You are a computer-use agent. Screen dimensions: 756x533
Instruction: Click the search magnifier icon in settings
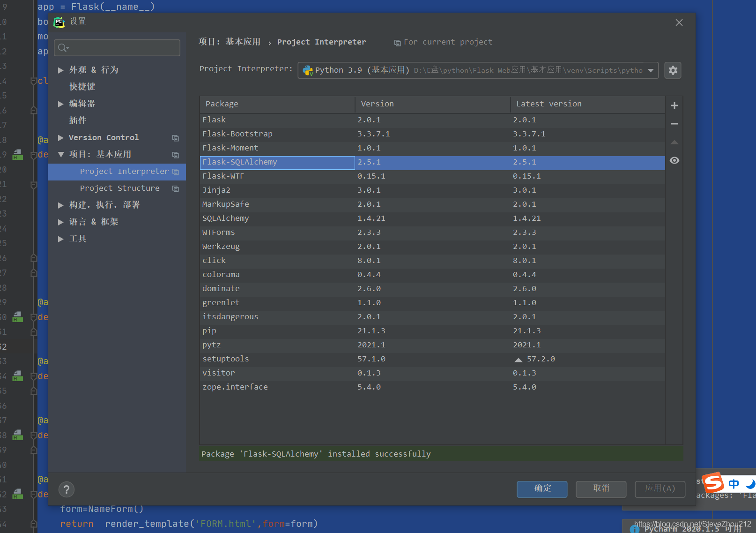click(63, 48)
